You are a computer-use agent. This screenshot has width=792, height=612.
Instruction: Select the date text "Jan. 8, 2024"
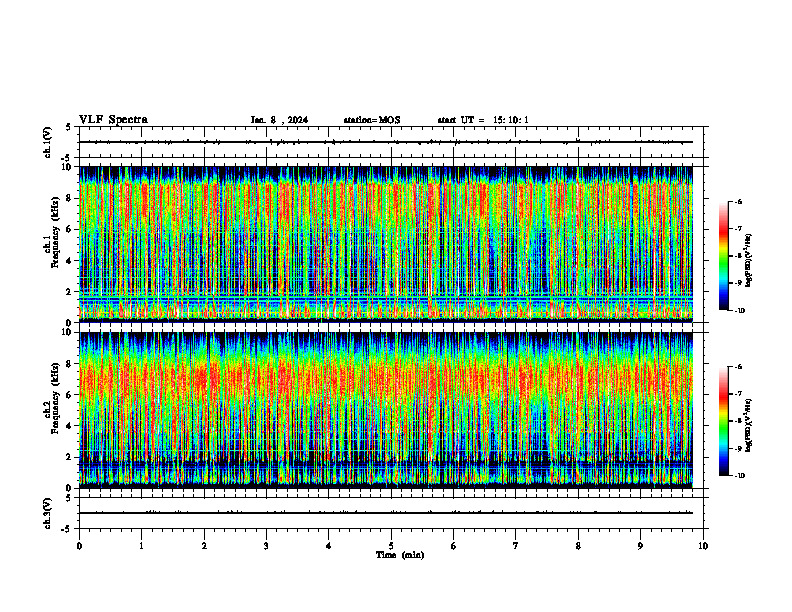click(x=279, y=120)
